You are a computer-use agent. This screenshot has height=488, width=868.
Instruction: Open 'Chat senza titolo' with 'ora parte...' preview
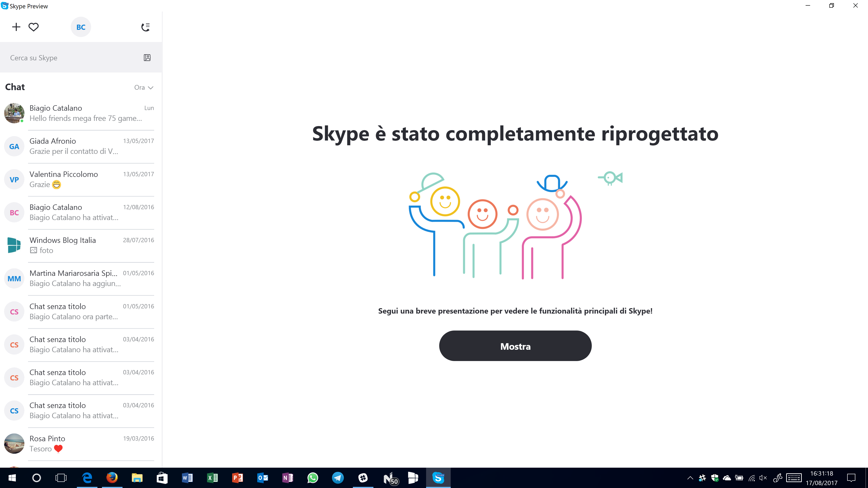coord(81,312)
